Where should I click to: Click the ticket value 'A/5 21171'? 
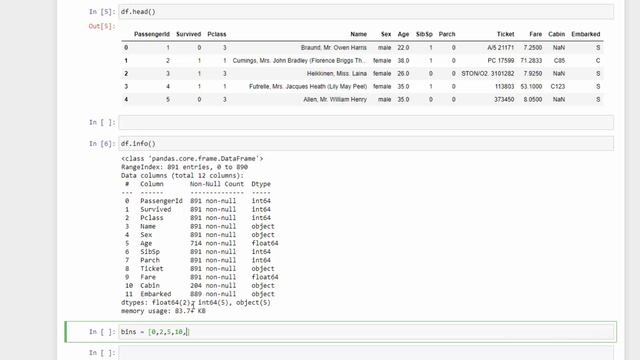pyautogui.click(x=501, y=48)
